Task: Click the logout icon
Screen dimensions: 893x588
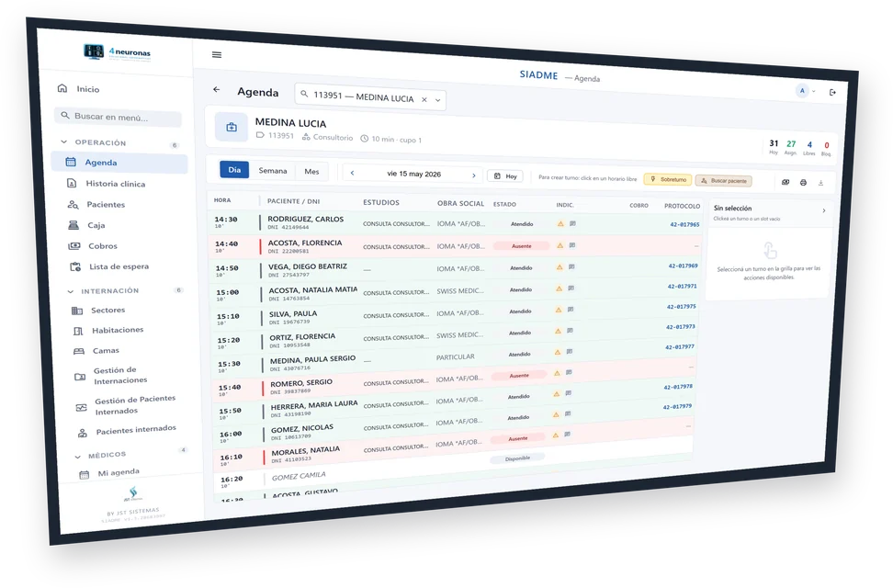Action: click(x=832, y=92)
